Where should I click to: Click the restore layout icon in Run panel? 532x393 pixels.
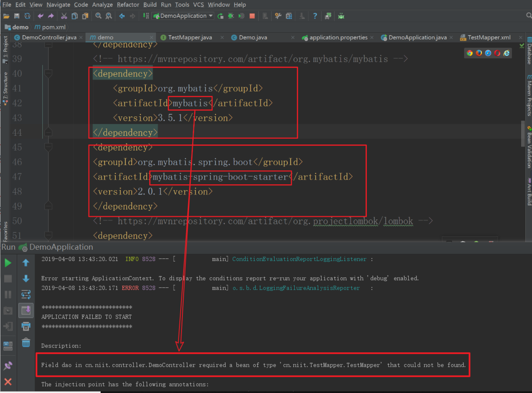point(8,345)
